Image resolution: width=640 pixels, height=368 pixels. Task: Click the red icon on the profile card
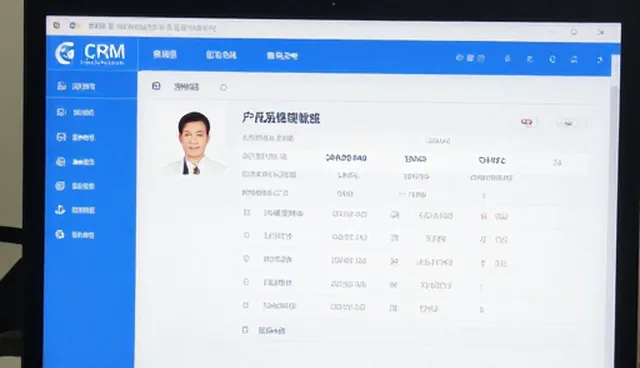[527, 122]
